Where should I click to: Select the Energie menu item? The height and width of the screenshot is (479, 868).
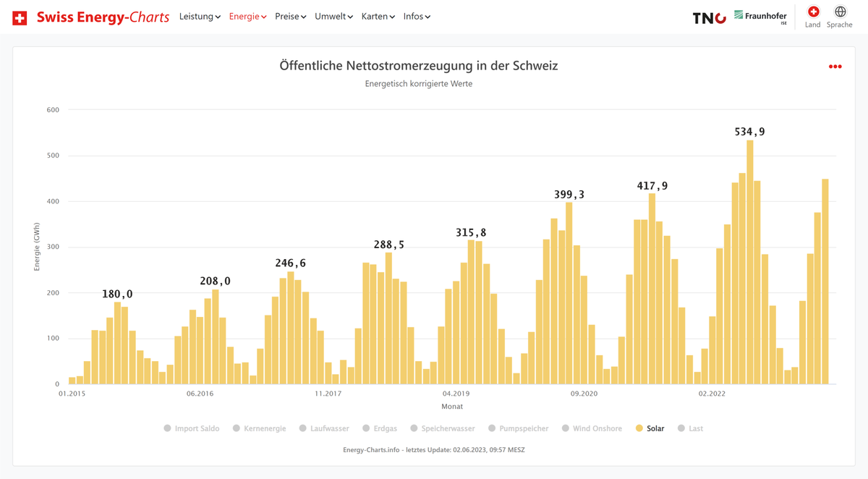tap(247, 16)
